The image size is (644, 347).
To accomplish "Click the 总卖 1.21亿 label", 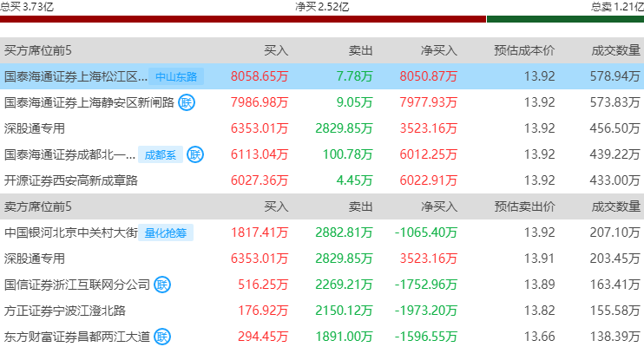I will [617, 7].
